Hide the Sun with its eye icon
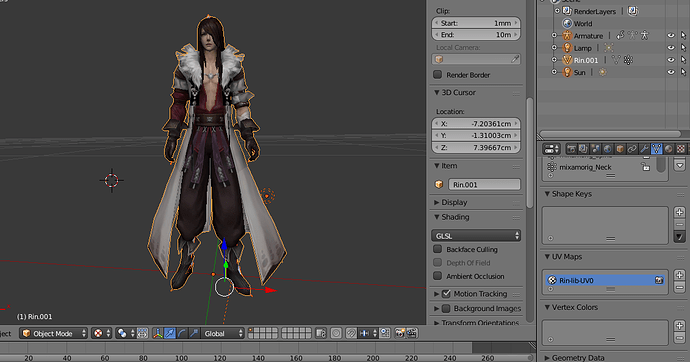Viewport: 690px width, 362px height. click(671, 72)
